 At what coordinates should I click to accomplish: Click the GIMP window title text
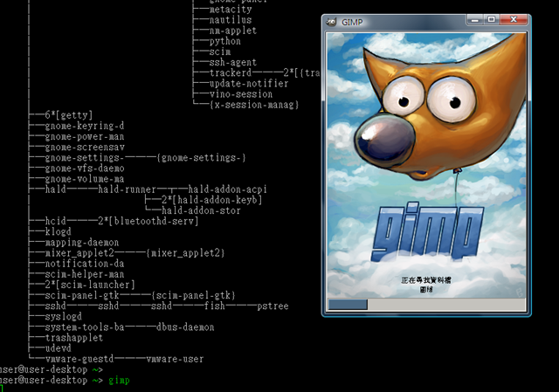click(352, 22)
